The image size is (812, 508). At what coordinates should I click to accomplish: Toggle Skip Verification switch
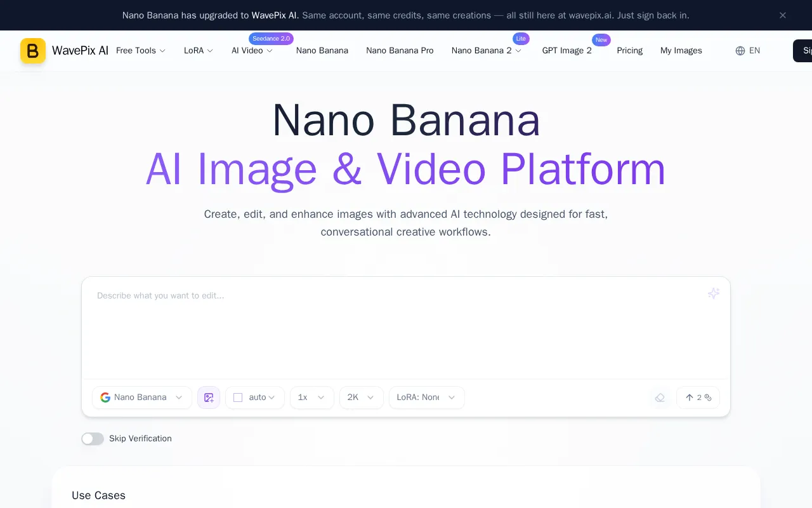click(93, 439)
